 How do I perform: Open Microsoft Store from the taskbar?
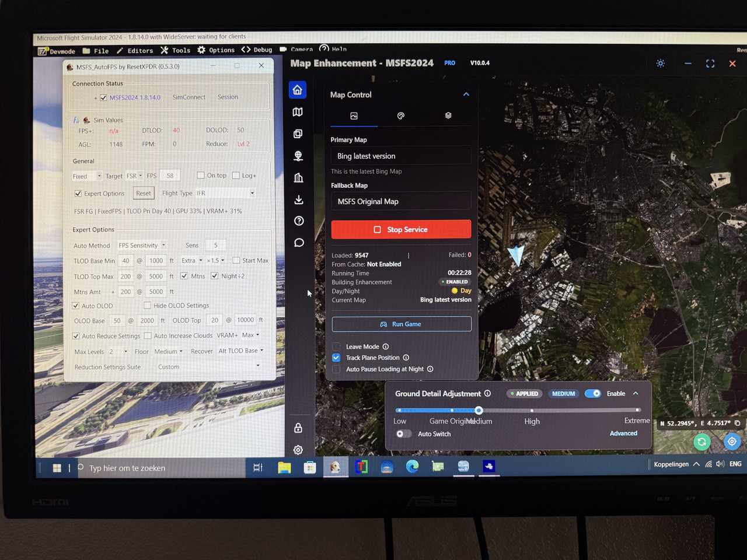tap(310, 467)
